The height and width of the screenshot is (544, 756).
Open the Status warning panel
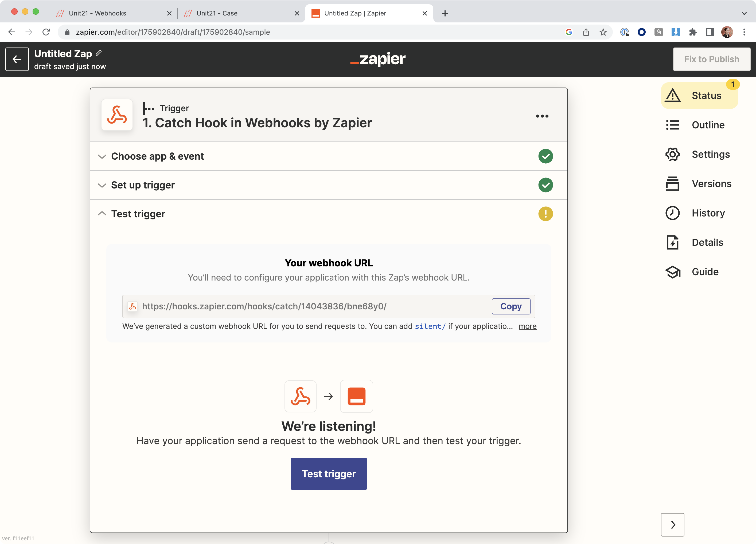click(699, 96)
